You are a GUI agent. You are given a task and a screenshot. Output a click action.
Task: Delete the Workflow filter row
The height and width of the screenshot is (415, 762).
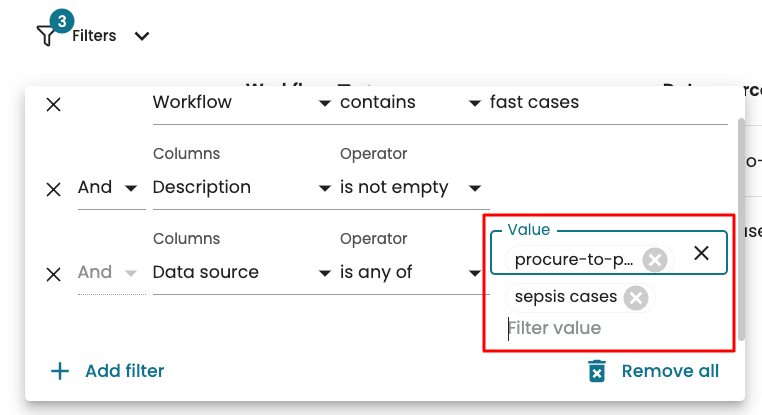pyautogui.click(x=54, y=103)
